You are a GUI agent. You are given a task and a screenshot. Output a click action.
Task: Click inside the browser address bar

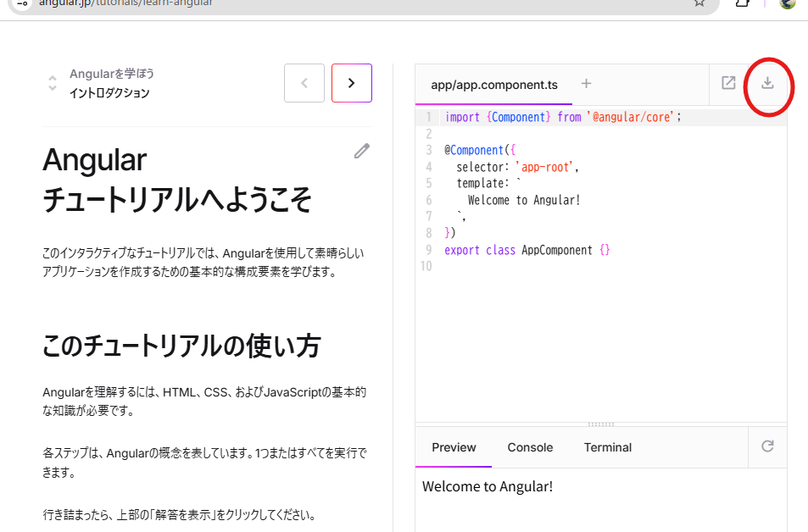pos(339,4)
